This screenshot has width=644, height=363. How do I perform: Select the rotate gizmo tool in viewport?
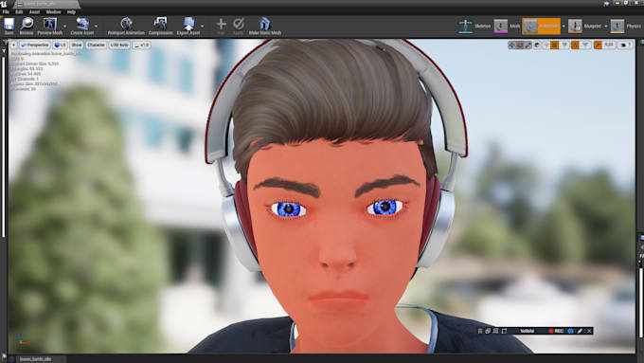(x=520, y=45)
